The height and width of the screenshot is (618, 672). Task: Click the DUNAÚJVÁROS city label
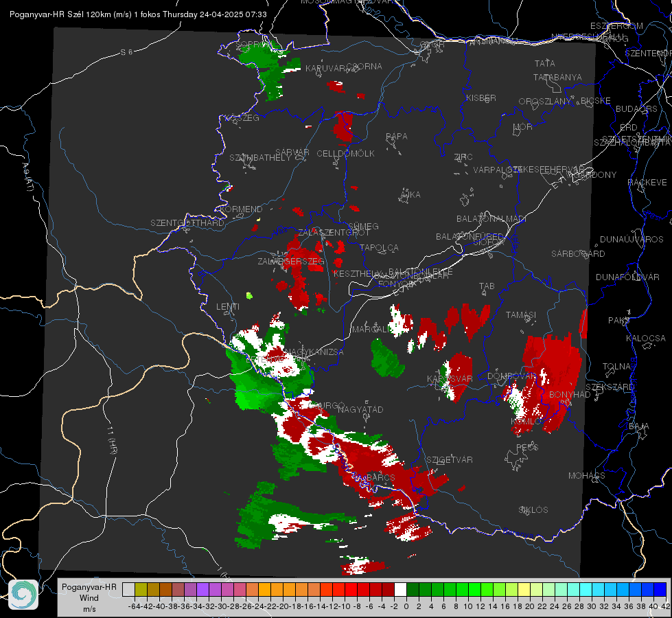click(632, 240)
